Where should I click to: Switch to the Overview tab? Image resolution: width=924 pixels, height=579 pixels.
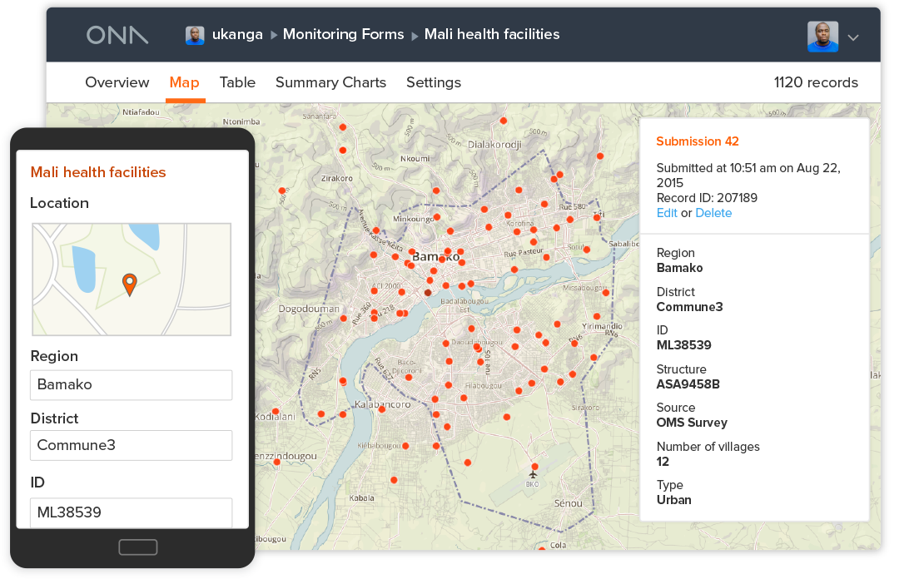tap(117, 82)
